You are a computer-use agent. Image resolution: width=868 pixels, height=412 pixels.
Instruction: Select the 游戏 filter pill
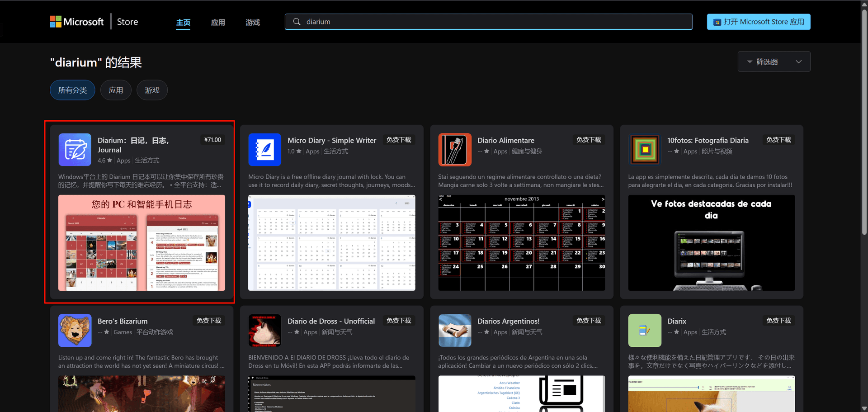tap(152, 90)
